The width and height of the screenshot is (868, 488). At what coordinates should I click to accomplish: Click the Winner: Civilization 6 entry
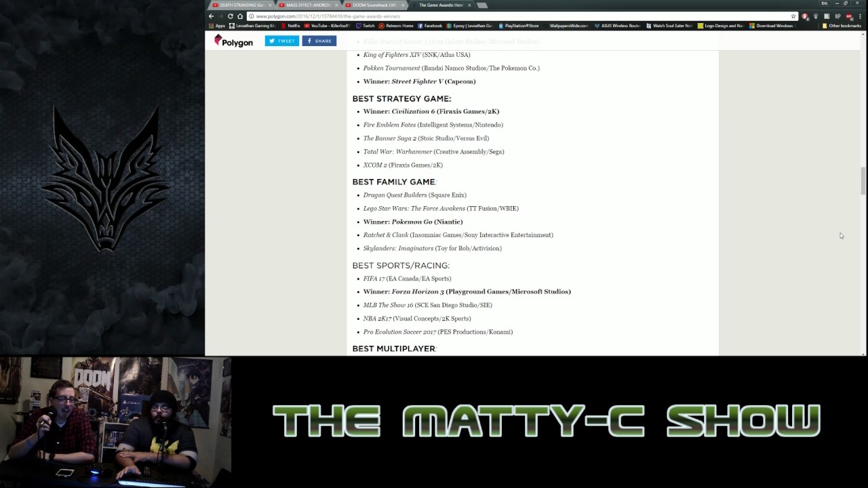(431, 111)
